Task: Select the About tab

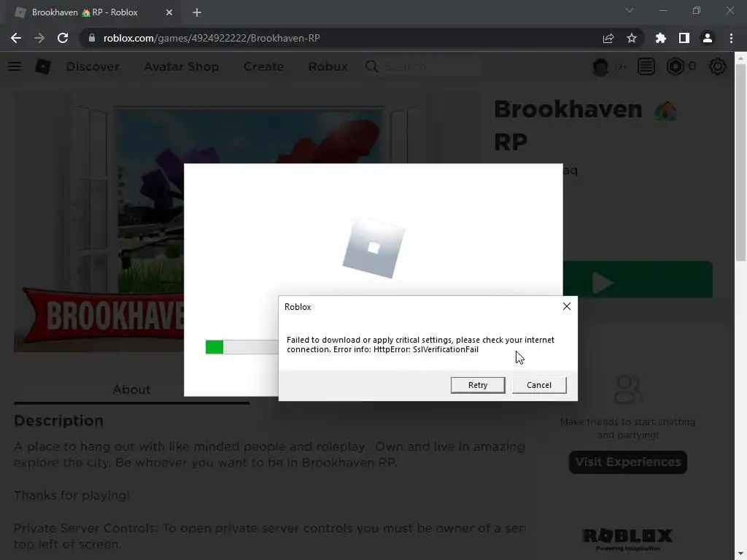Action: pos(131,389)
